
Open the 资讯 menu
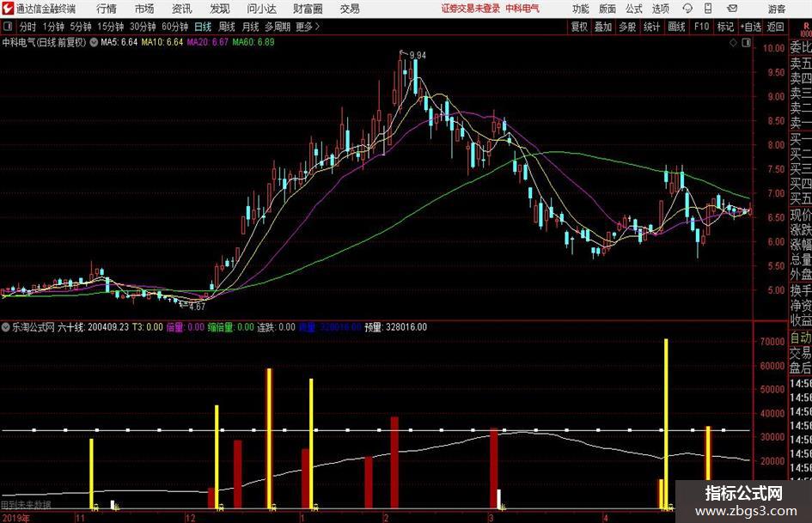click(x=182, y=9)
